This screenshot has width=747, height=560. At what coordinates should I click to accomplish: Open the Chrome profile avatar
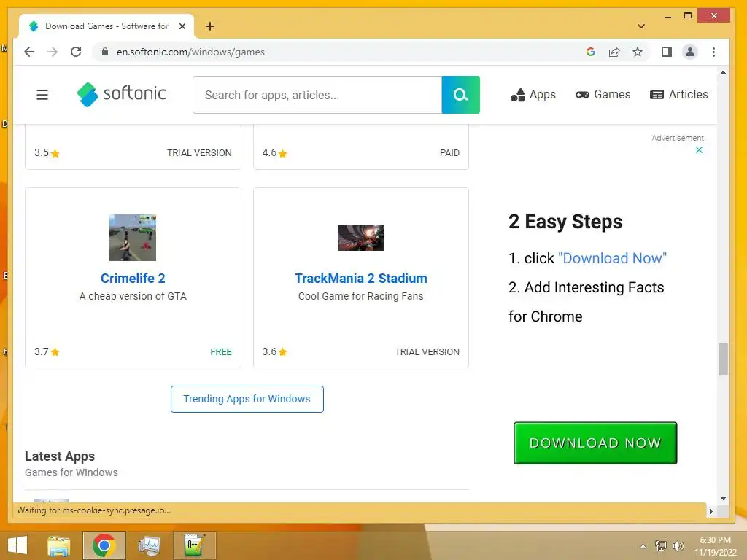click(690, 52)
